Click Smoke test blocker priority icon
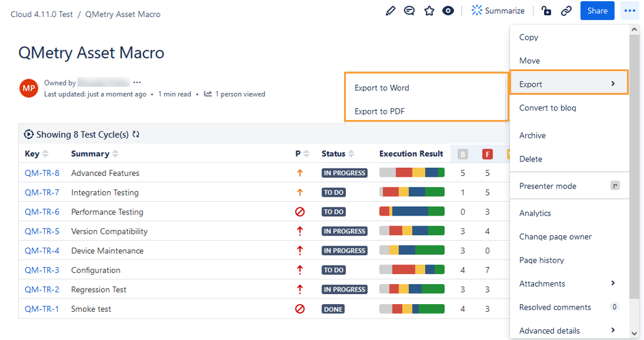The image size is (644, 340). [x=300, y=309]
